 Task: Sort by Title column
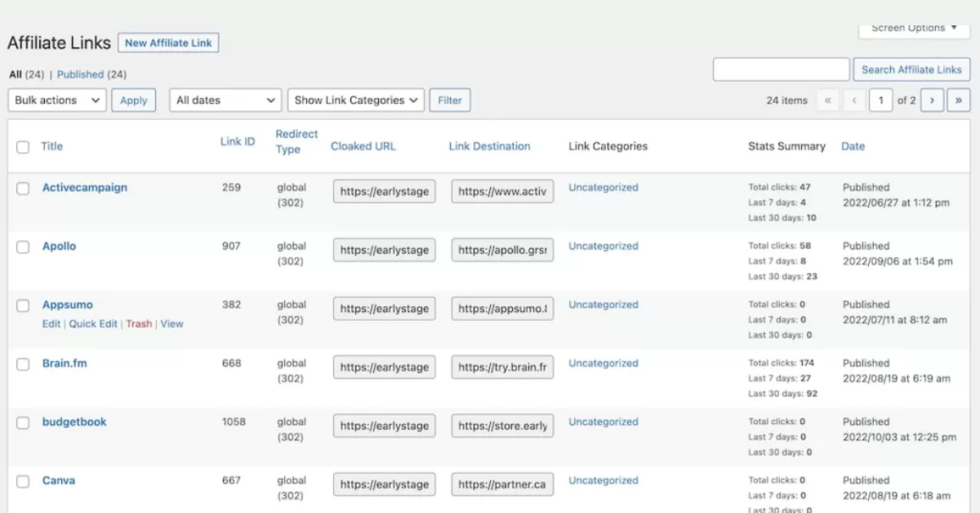pos(51,146)
